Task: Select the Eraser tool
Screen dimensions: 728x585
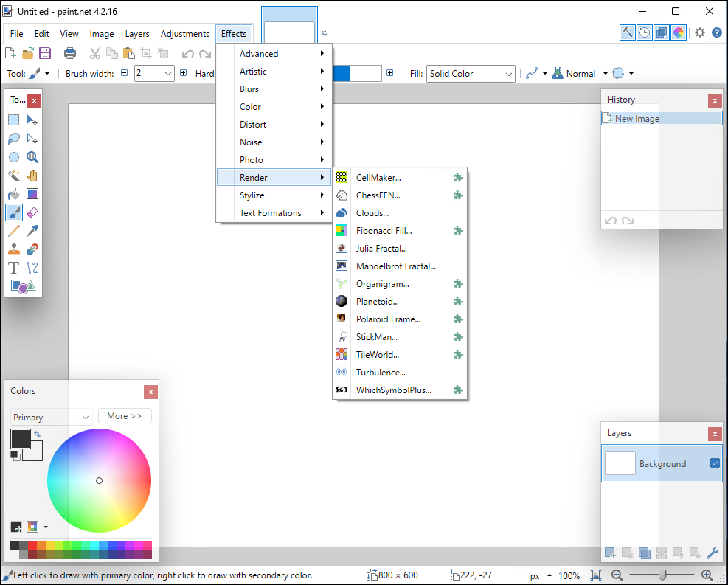Action: coord(32,212)
